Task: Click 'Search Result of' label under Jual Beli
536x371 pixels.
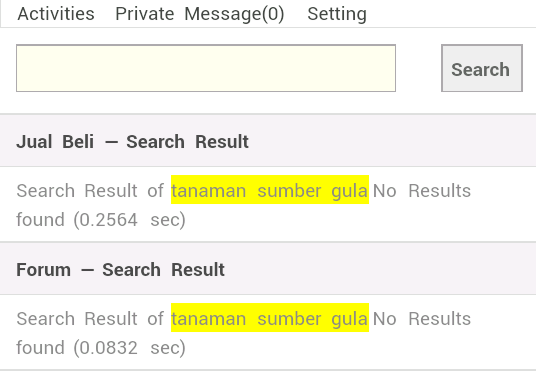Action: coord(90,190)
